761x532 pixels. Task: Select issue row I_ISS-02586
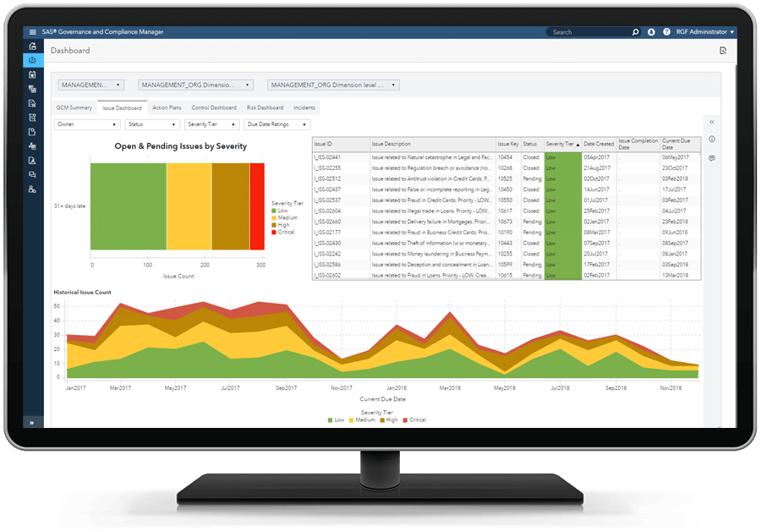[506, 265]
